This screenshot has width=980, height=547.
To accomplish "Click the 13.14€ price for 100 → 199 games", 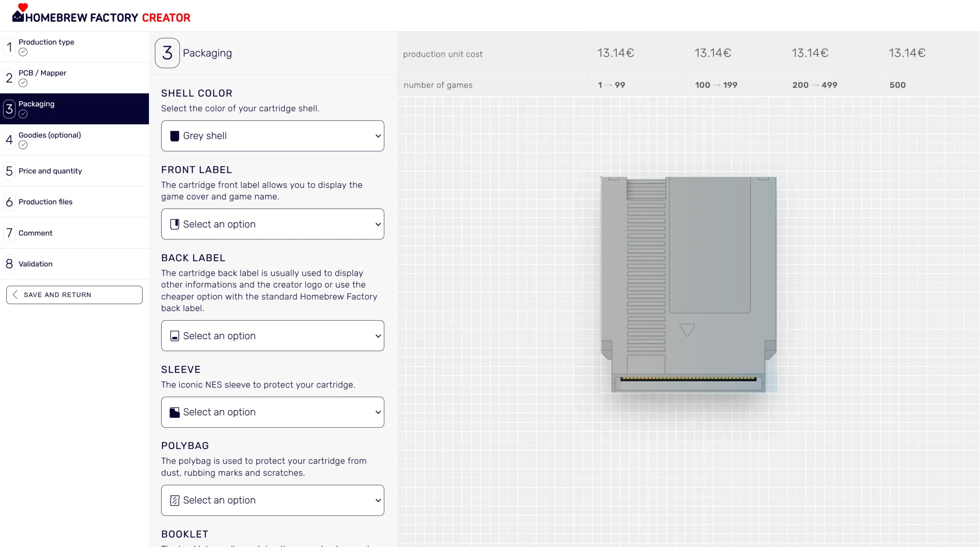I will [713, 53].
